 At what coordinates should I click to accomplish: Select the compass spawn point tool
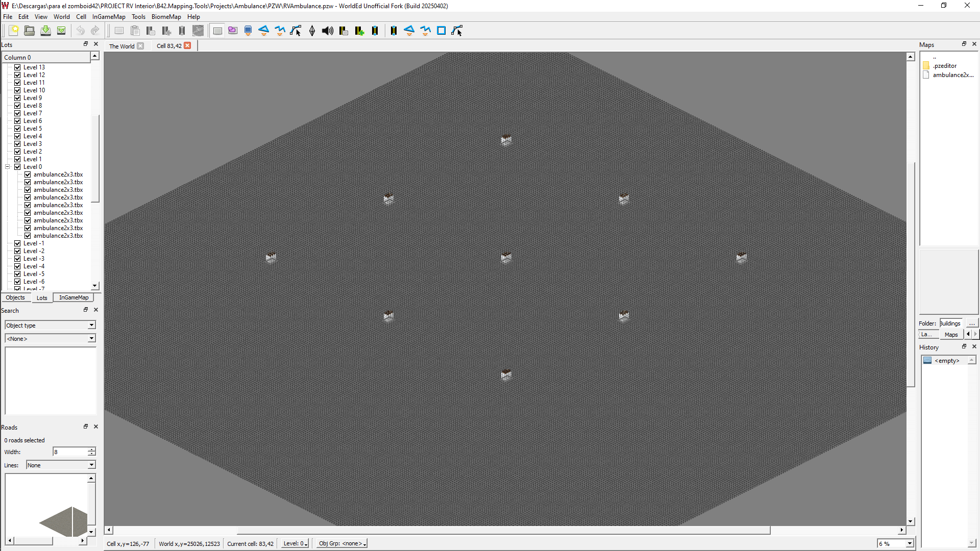pyautogui.click(x=312, y=31)
